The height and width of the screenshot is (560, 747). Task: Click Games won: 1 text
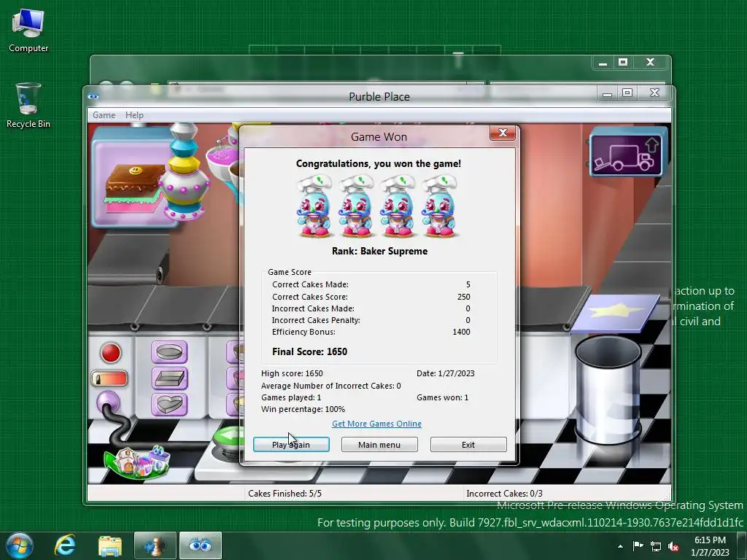443,397
